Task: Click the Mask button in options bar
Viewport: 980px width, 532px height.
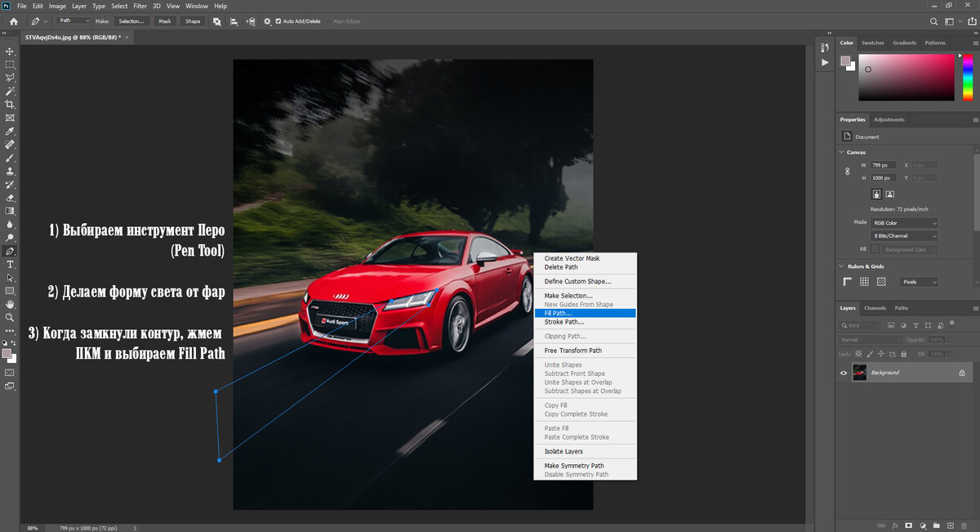Action: [x=164, y=21]
